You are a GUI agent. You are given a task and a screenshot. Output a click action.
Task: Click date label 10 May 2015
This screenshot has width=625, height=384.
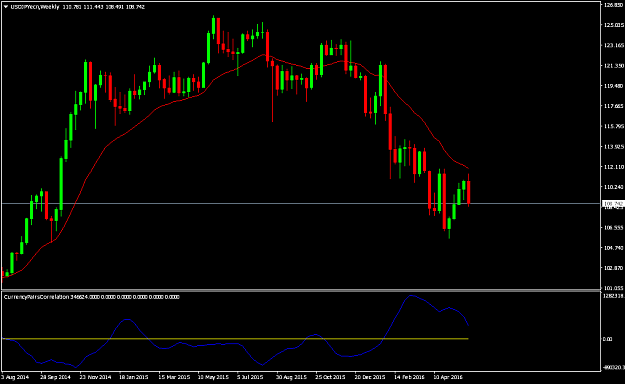(x=213, y=377)
